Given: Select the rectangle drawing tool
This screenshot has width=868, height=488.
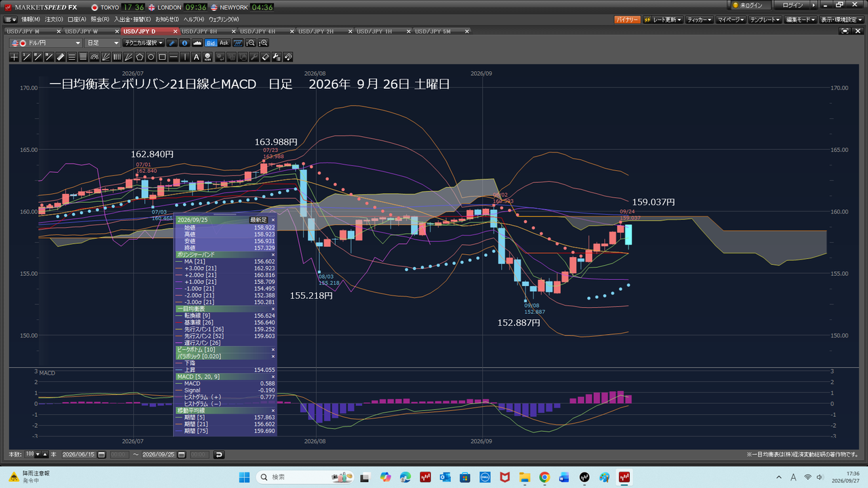Looking at the screenshot, I should point(163,57).
